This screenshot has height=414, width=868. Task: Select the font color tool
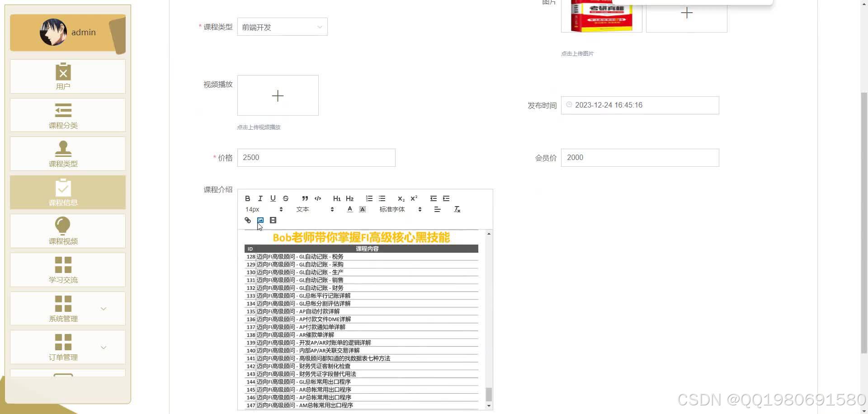[x=349, y=209]
